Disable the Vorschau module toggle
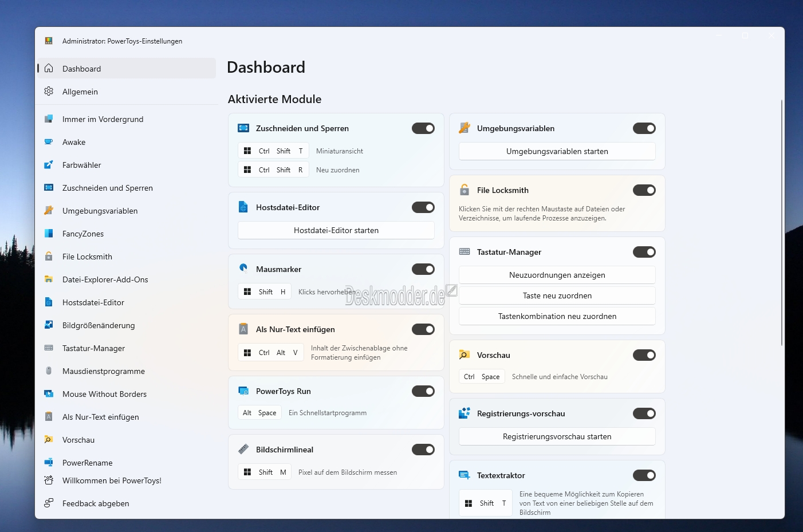 pyautogui.click(x=644, y=355)
